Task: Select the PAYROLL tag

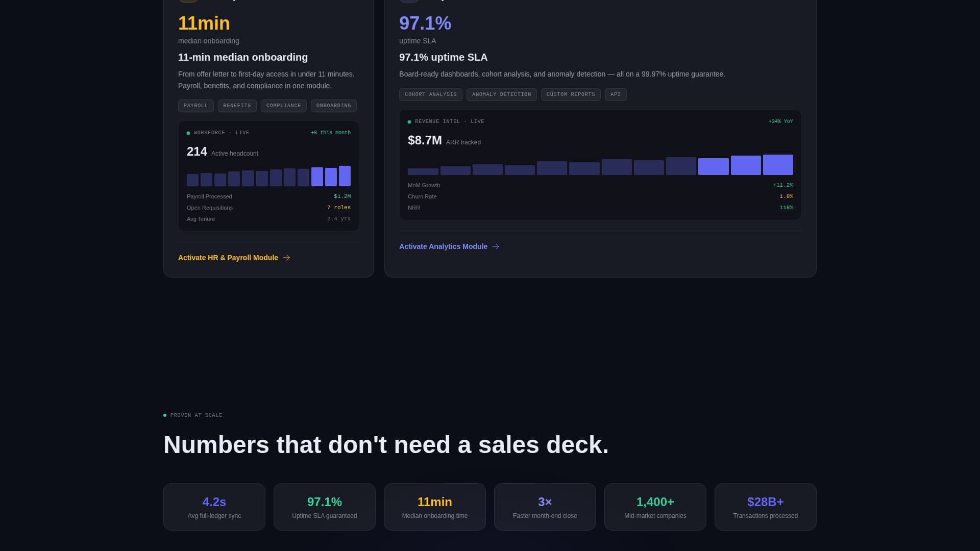Action: pyautogui.click(x=196, y=106)
